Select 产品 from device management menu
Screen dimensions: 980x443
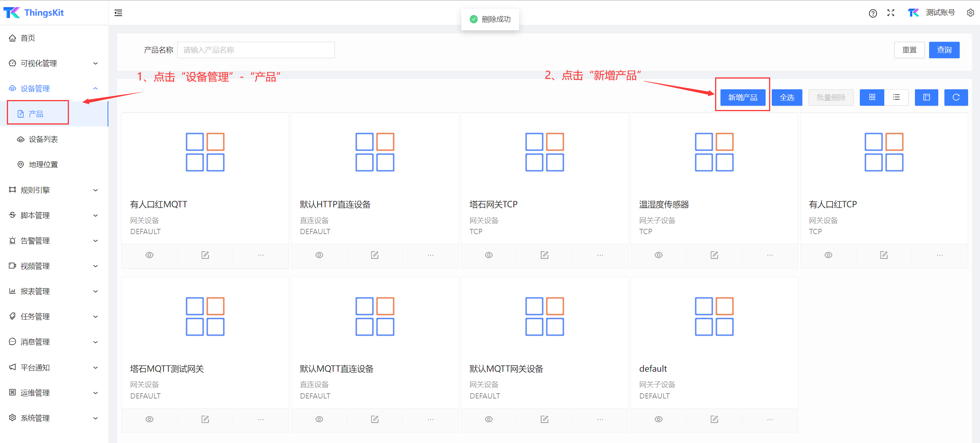click(36, 114)
